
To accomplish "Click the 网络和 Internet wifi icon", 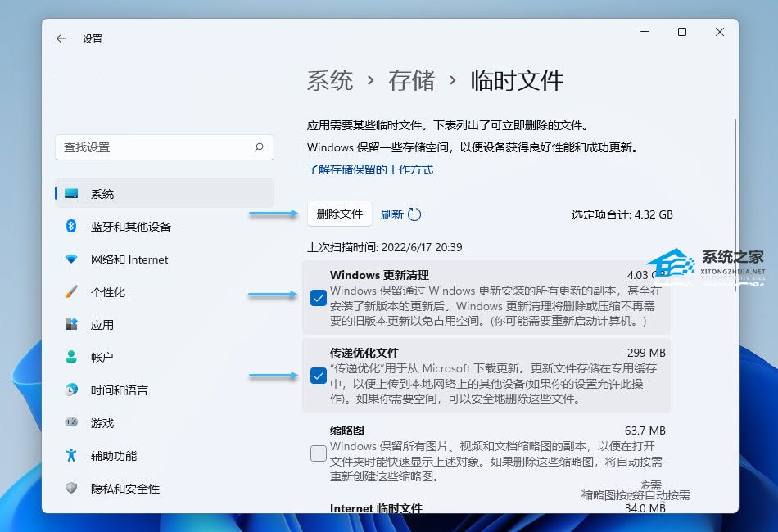I will point(71,259).
